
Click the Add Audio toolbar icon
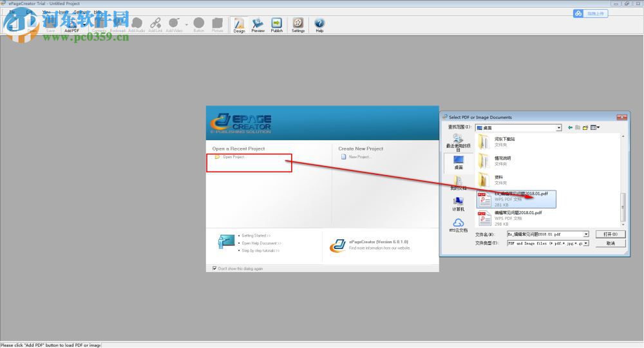137,26
